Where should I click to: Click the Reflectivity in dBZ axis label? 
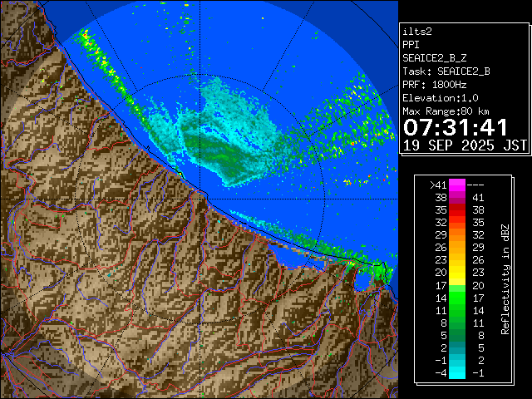pyautogui.click(x=505, y=278)
